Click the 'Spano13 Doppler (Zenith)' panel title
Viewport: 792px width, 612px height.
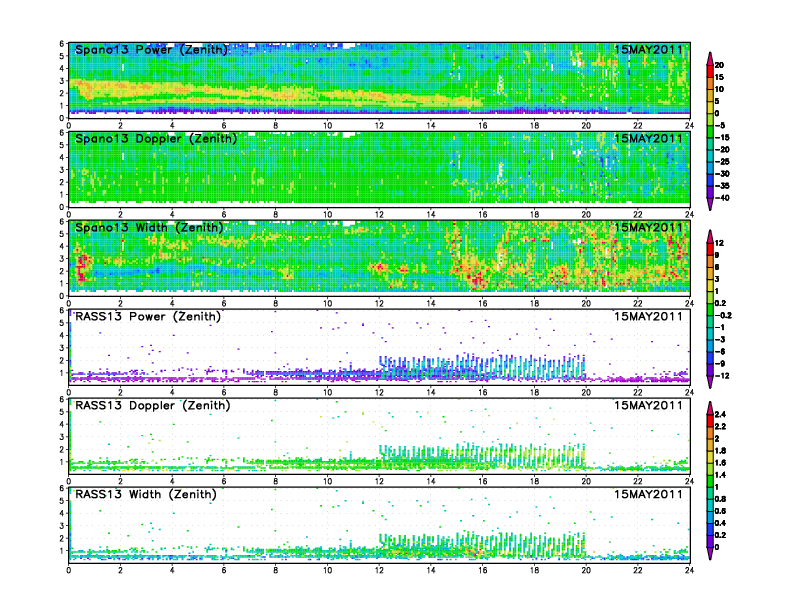coord(156,138)
